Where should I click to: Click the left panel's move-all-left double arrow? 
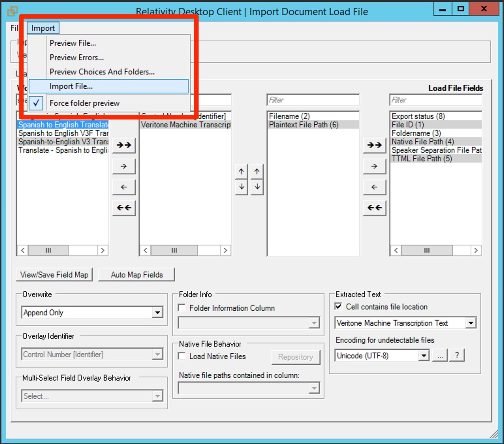[x=124, y=208]
